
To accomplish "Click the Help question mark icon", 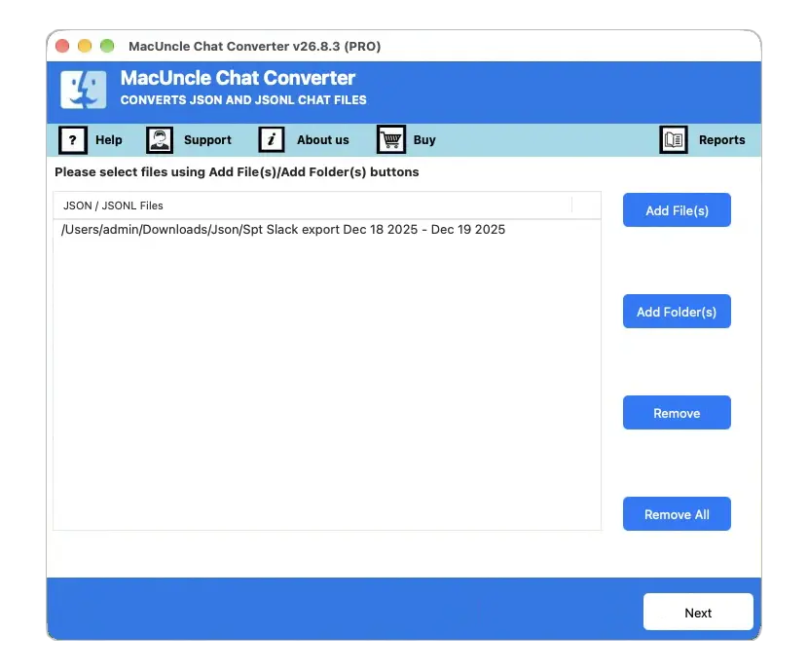I will tap(73, 139).
